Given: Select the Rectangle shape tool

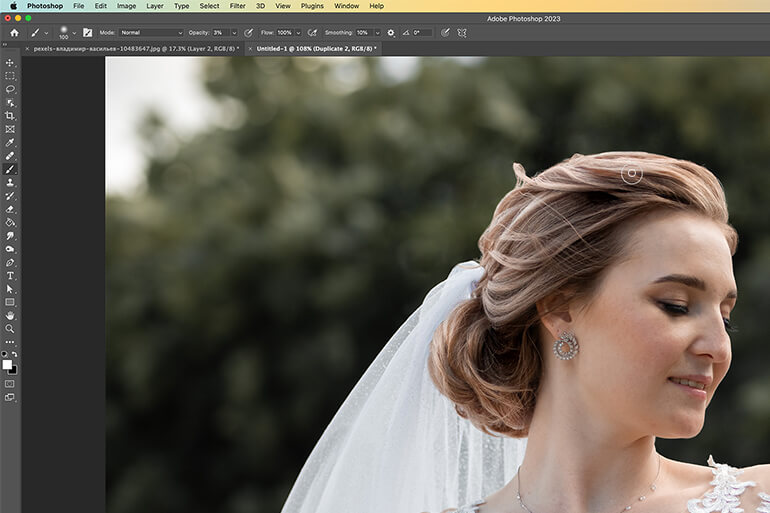Looking at the screenshot, I should [10, 302].
